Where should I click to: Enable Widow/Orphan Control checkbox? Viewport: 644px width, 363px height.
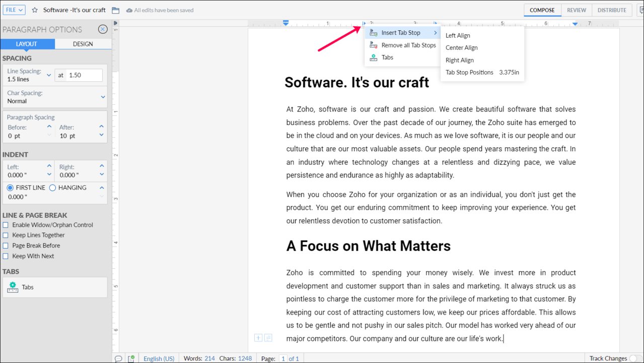(x=6, y=225)
